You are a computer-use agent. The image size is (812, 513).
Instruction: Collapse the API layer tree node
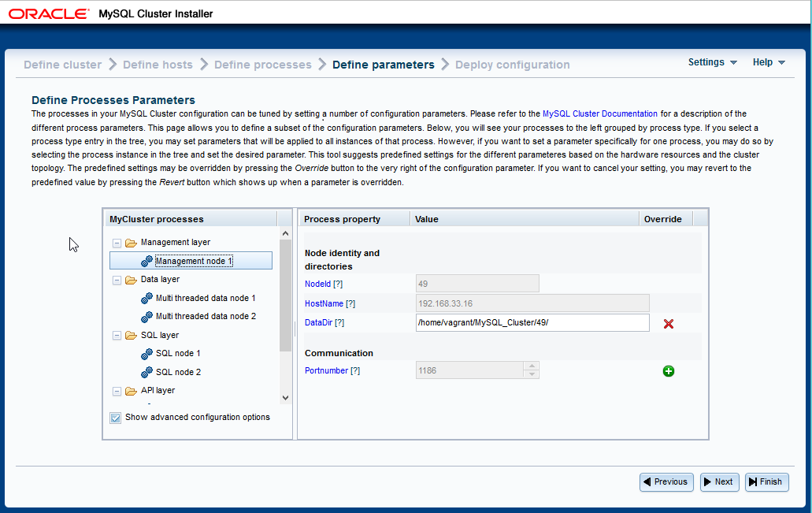pos(117,391)
